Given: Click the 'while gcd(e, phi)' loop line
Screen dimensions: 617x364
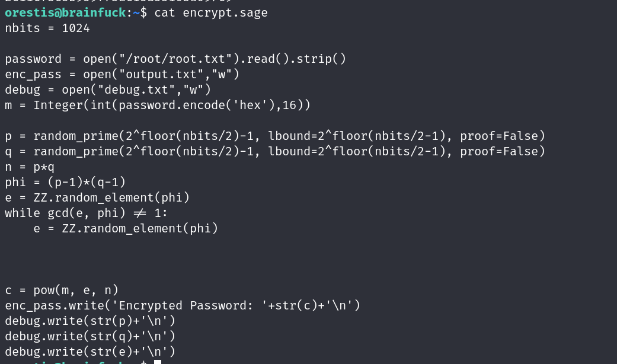Looking at the screenshot, I should click(x=87, y=213).
